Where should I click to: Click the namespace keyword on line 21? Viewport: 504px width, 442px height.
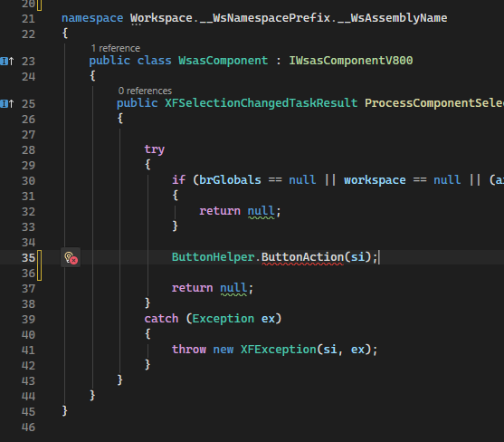point(92,18)
